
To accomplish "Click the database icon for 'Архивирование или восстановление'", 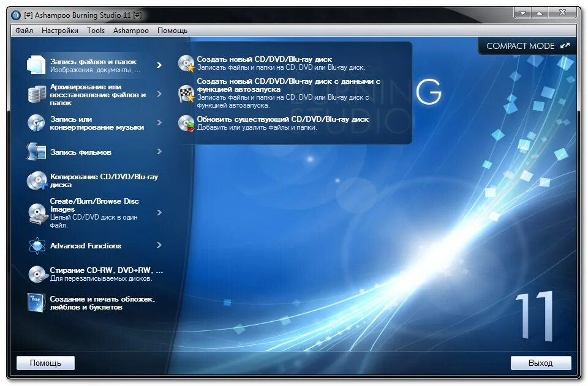I will click(37, 94).
